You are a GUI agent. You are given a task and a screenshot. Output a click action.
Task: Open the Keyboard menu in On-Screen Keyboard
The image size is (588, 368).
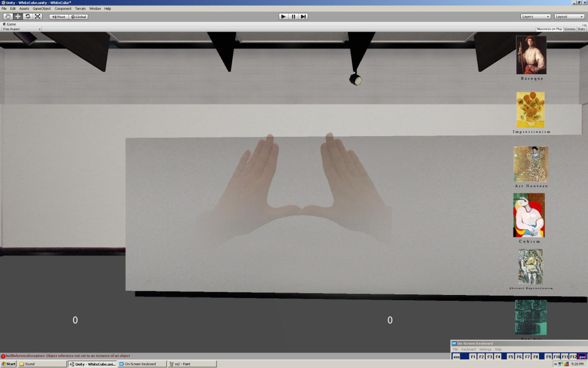[x=469, y=348]
